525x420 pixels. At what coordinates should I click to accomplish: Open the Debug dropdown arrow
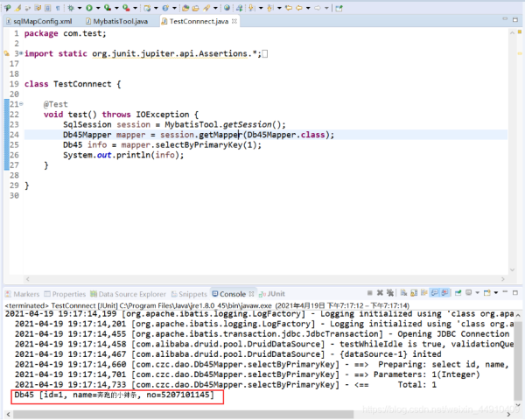80,8
